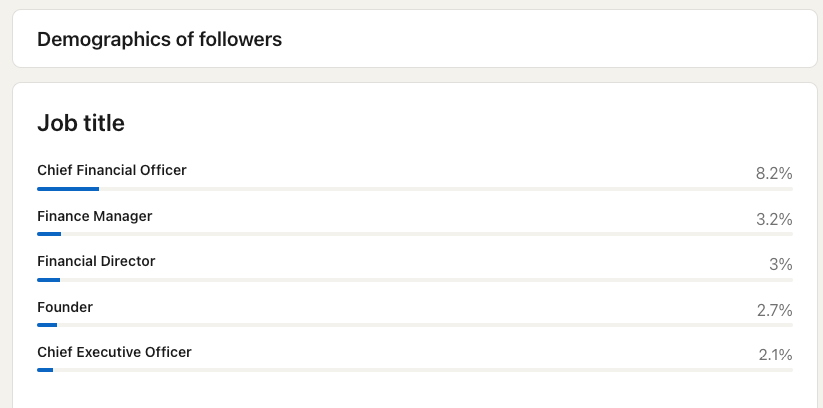Select the Chief Financial Officer label

112,170
